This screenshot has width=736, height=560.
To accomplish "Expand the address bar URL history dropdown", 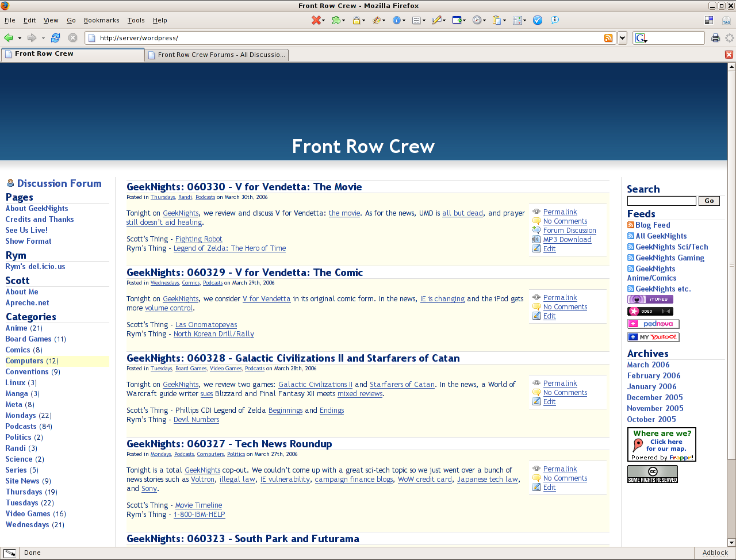I will click(622, 38).
